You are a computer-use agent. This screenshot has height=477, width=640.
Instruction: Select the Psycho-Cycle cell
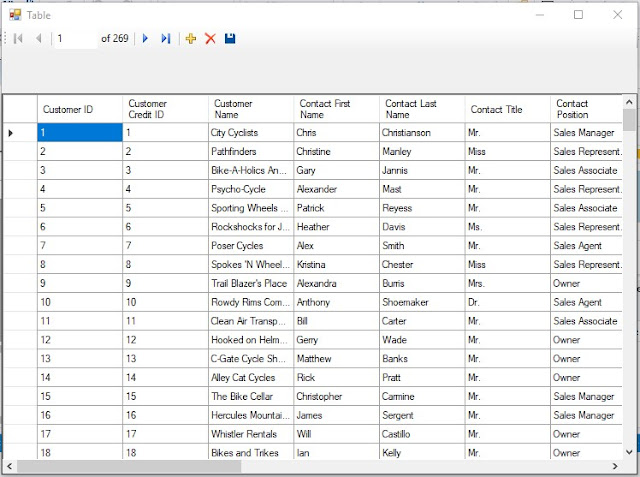[x=251, y=189]
